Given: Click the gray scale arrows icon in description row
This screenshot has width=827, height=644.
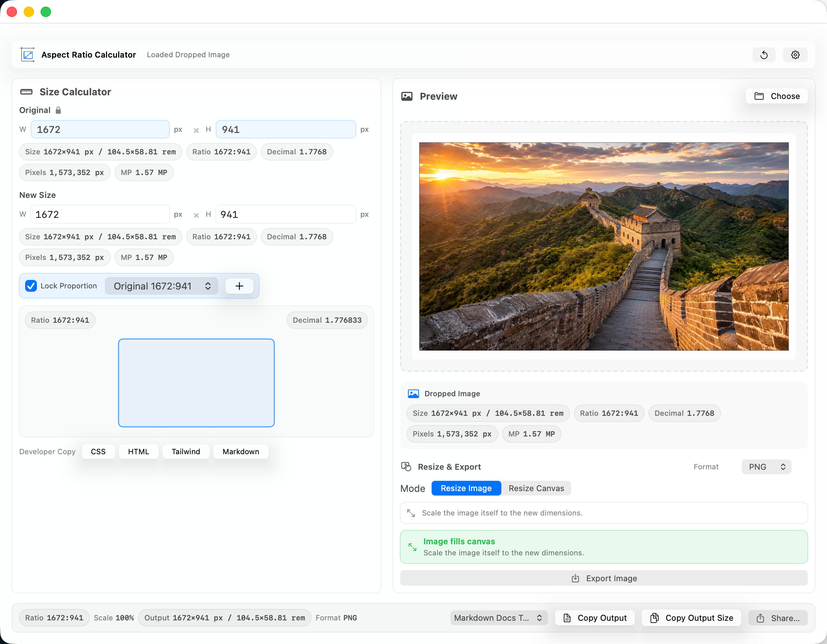Looking at the screenshot, I should [x=411, y=513].
